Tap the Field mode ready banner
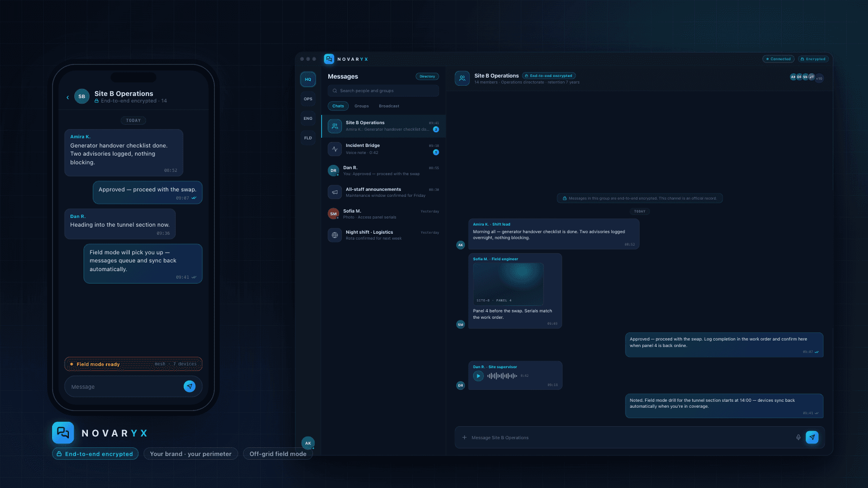This screenshot has height=488, width=868. [x=133, y=364]
